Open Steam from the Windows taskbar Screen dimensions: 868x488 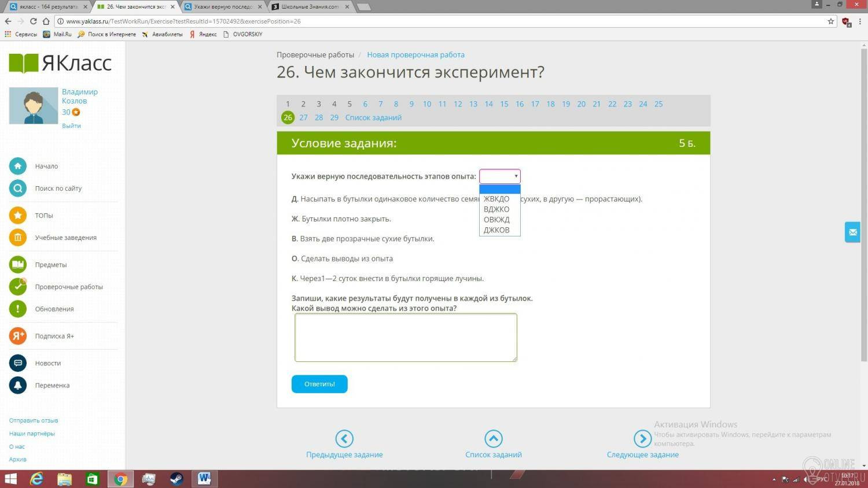[x=176, y=479]
